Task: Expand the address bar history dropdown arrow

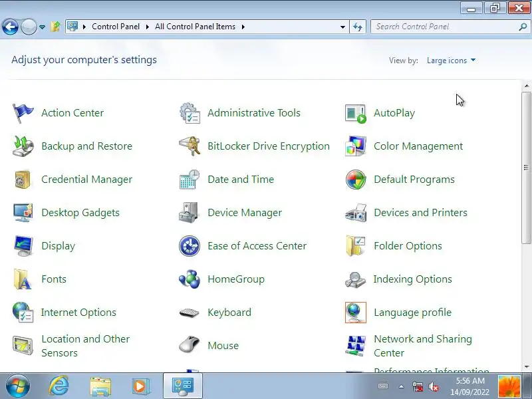Action: [x=342, y=27]
